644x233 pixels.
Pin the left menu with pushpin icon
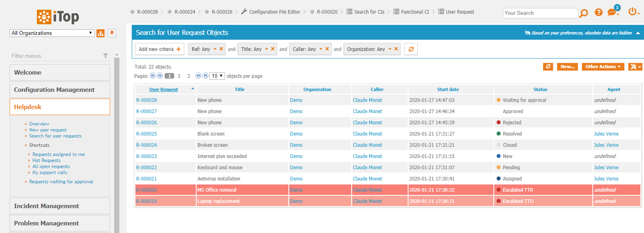coord(112,33)
